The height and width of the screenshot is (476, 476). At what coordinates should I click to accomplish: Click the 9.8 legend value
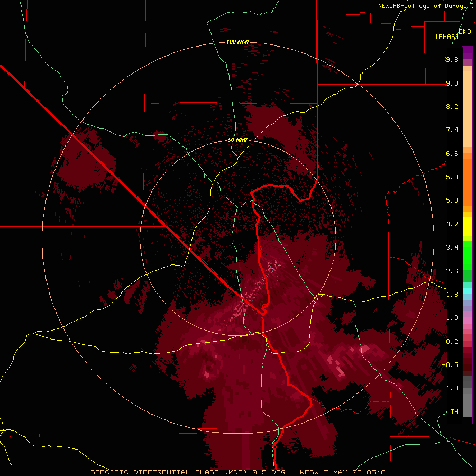point(452,59)
